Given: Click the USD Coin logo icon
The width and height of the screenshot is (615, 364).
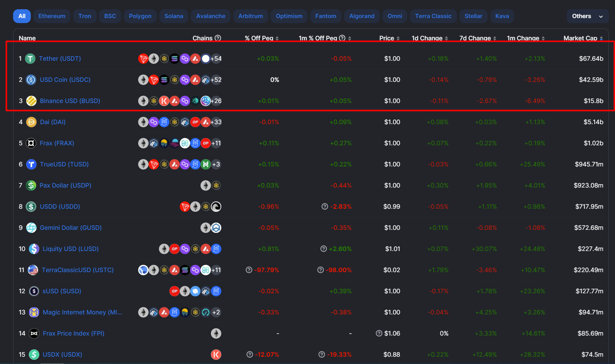Looking at the screenshot, I should pyautogui.click(x=31, y=80).
